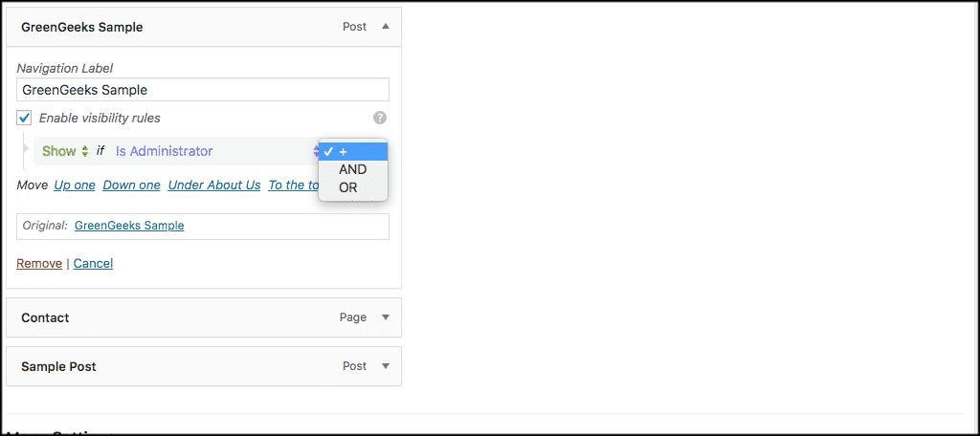This screenshot has height=436, width=980.
Task: Collapse the GreenGeeks Sample menu item
Action: (386, 27)
